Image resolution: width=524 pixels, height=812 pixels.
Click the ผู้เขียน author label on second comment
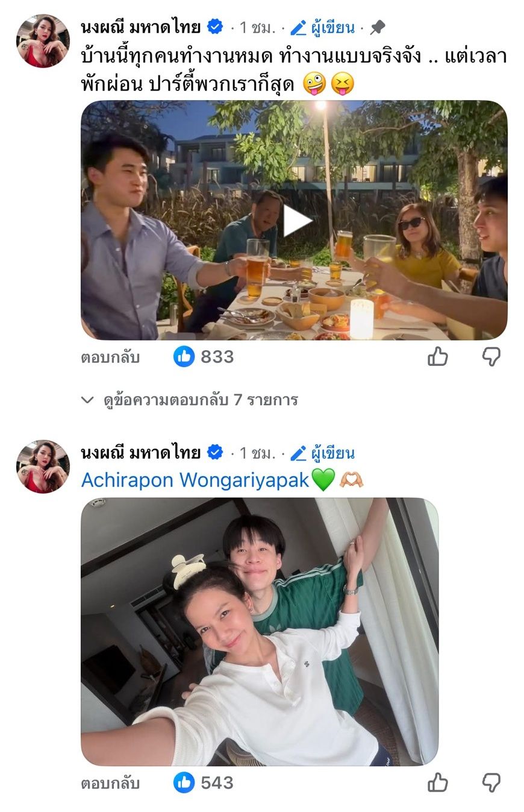pyautogui.click(x=332, y=453)
